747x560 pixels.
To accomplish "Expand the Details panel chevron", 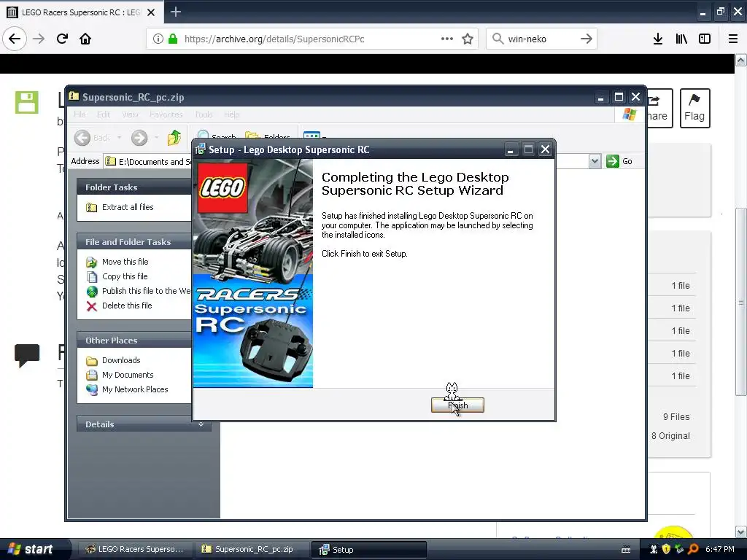I will [201, 424].
